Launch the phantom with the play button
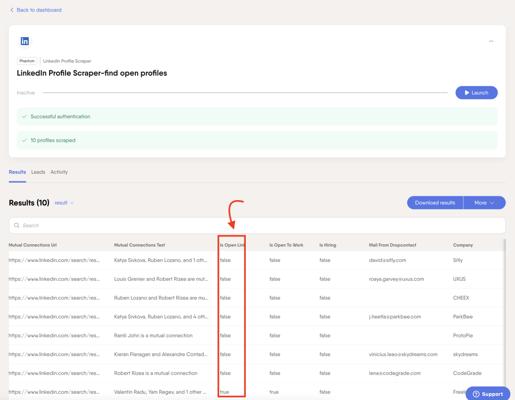This screenshot has height=400, width=515. coord(476,93)
